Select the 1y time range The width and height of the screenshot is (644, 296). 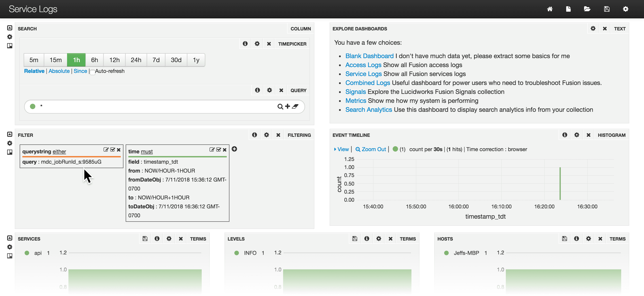pyautogui.click(x=196, y=60)
